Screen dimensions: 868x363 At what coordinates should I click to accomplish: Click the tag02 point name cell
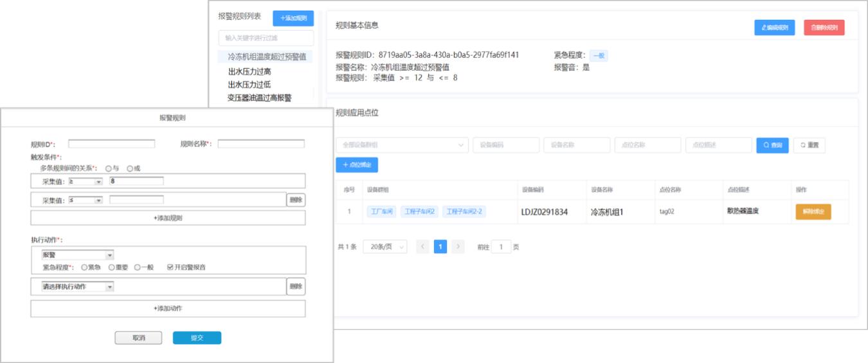[x=668, y=211]
